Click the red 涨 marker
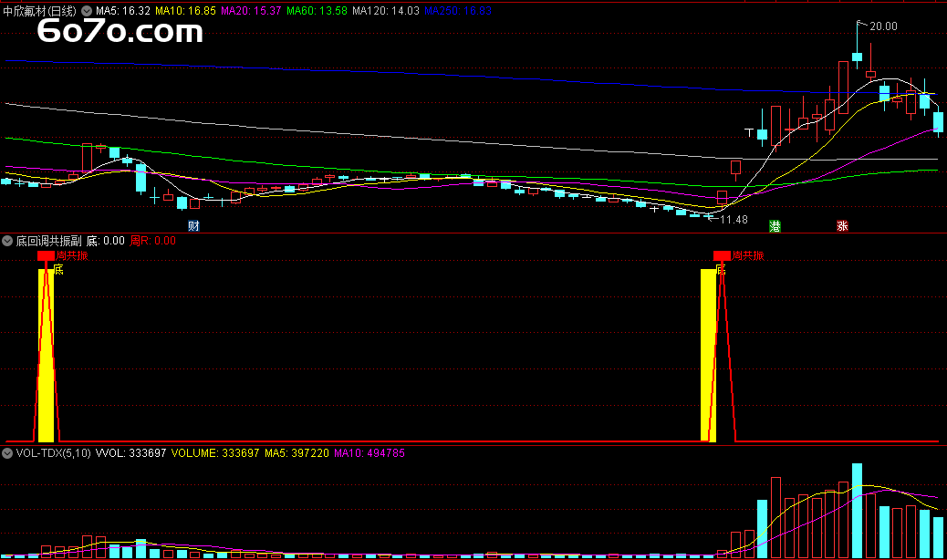Image resolution: width=947 pixels, height=560 pixels. coord(842,225)
